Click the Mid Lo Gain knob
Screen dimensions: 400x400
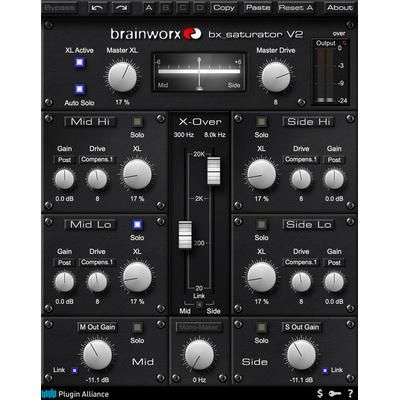[x=64, y=282]
